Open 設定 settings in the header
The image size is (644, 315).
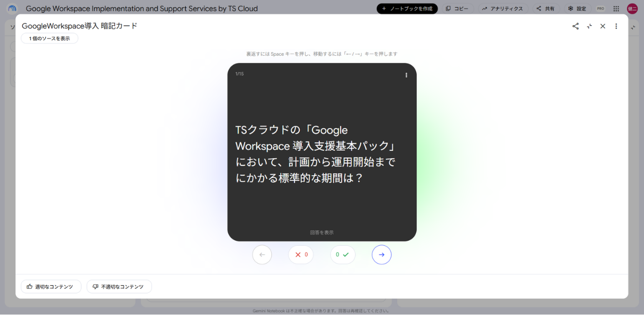point(577,9)
